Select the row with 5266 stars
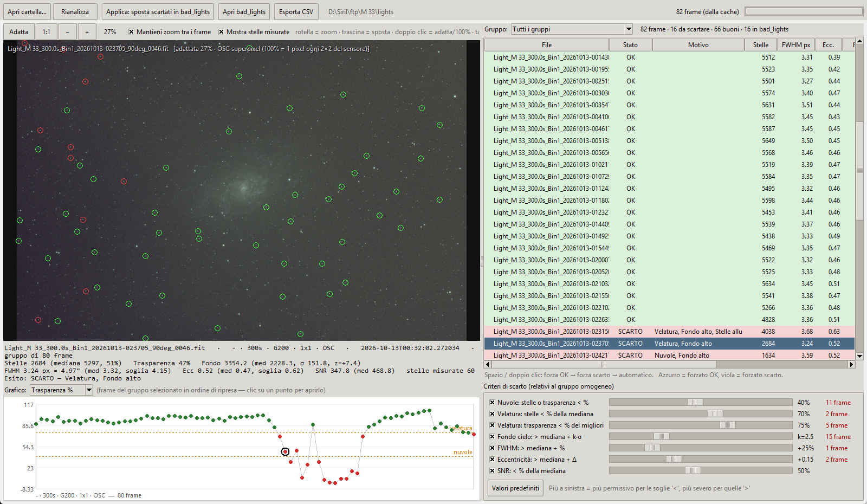 pos(669,308)
